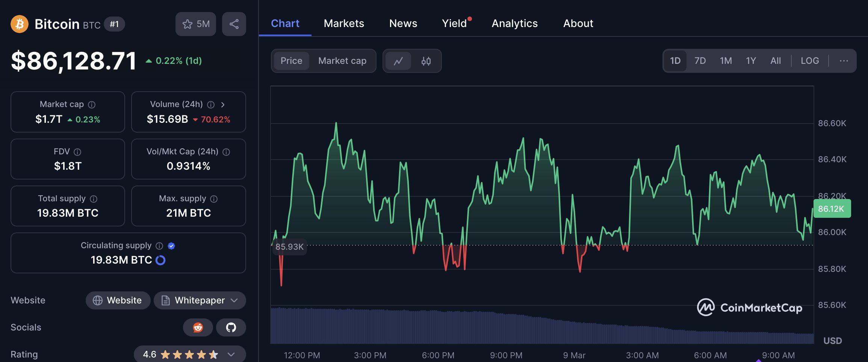Click the 21M BTC max supply value
868x362 pixels.
tap(188, 213)
